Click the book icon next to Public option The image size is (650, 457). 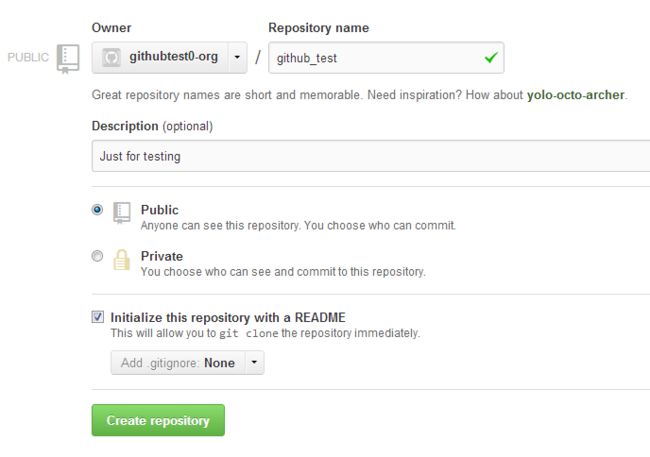click(x=122, y=213)
